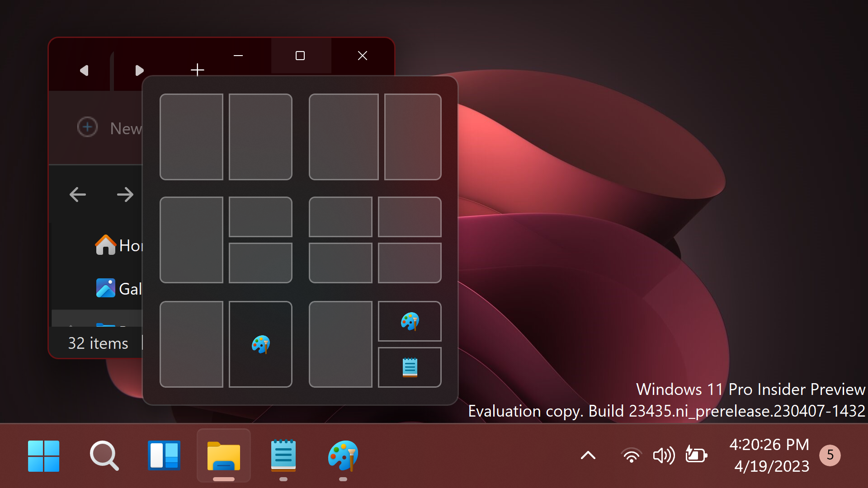The width and height of the screenshot is (868, 488).
Task: Toggle the hidden system tray icons
Action: [x=589, y=455]
